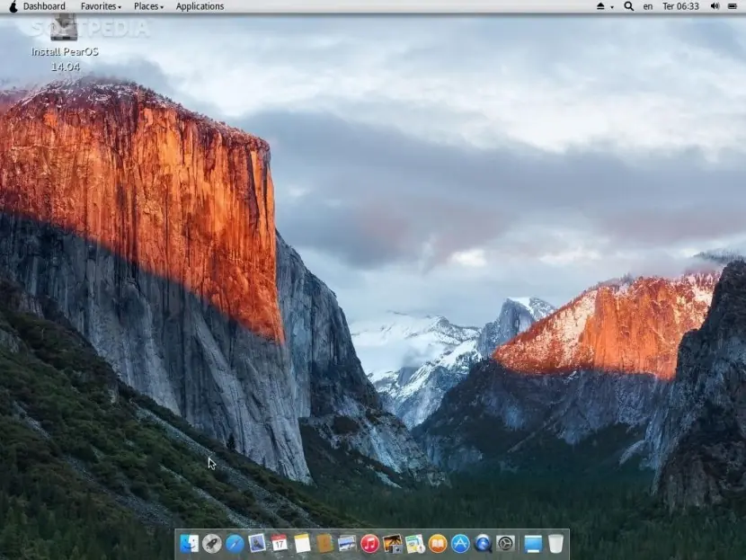Expand the arrow next to eject icon

[612, 7]
